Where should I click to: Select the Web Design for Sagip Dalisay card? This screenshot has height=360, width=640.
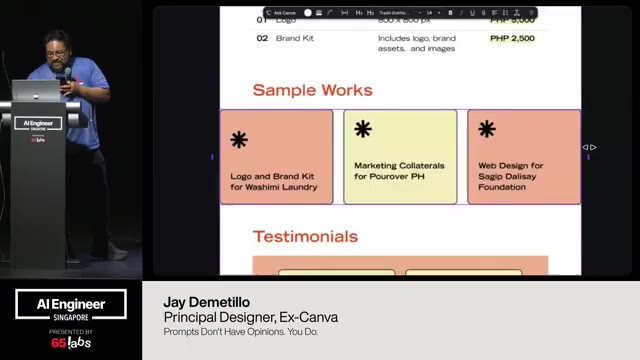[x=524, y=157]
